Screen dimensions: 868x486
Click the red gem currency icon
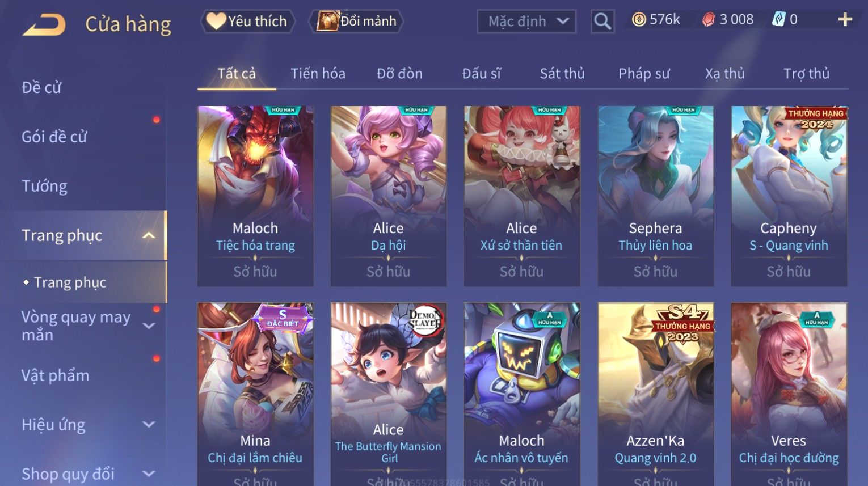pyautogui.click(x=709, y=20)
